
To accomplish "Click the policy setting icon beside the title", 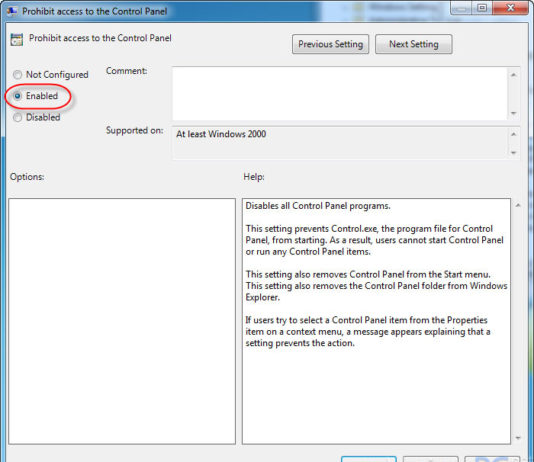I will [16, 39].
